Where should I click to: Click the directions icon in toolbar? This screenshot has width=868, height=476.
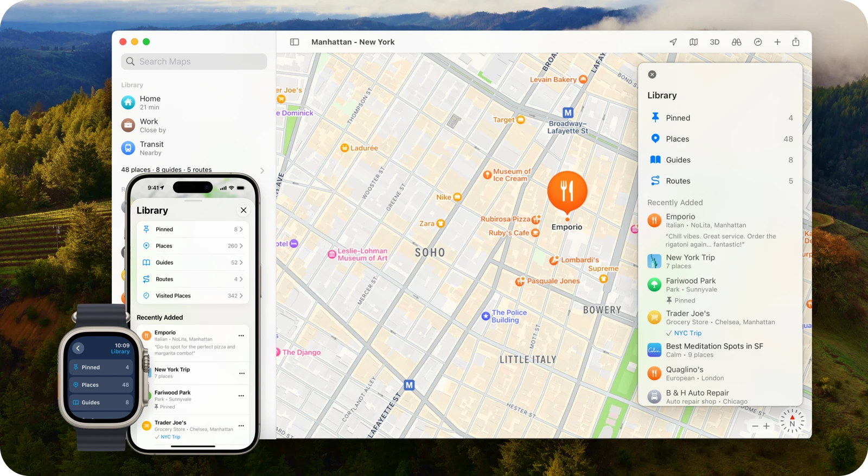coord(758,42)
